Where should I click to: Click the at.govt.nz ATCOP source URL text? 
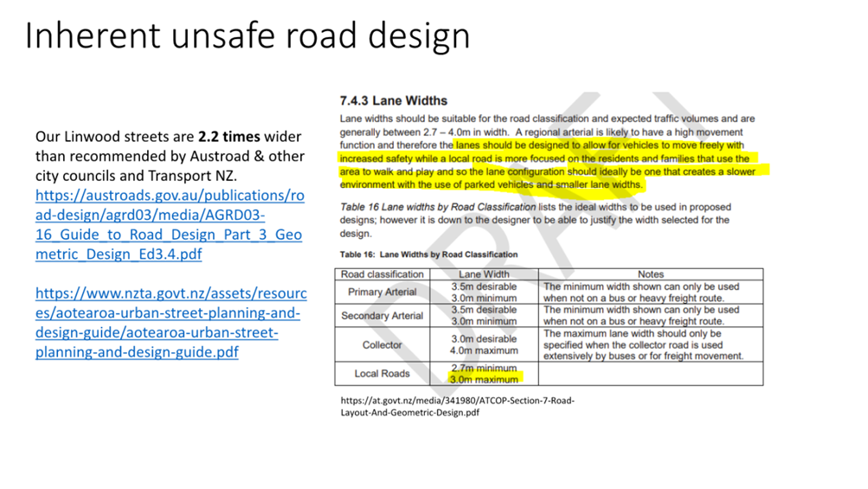(x=457, y=407)
